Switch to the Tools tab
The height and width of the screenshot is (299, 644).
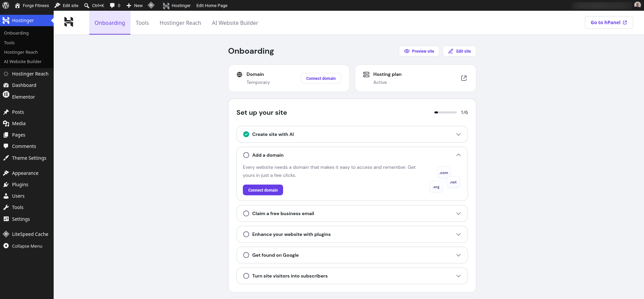tap(142, 23)
